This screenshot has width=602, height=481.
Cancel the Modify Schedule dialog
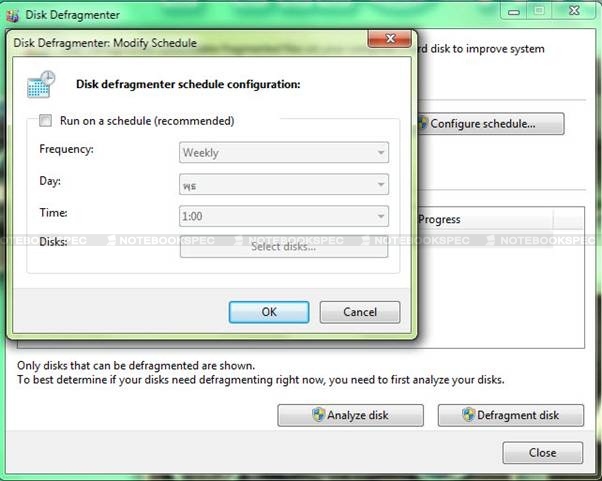point(360,312)
